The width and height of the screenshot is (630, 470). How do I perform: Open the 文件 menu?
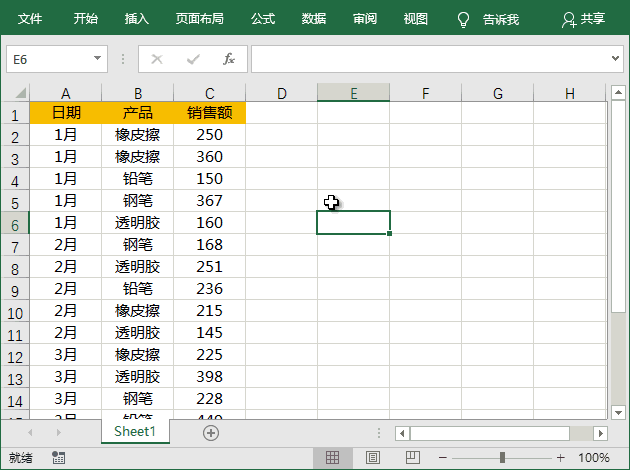pyautogui.click(x=30, y=18)
